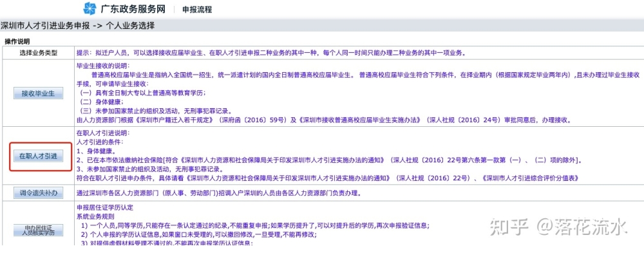Click the rule line beginning '2) 个人申报的学历认证信息'
Image resolution: width=644 pixels, height=253 pixels.
pos(198,234)
